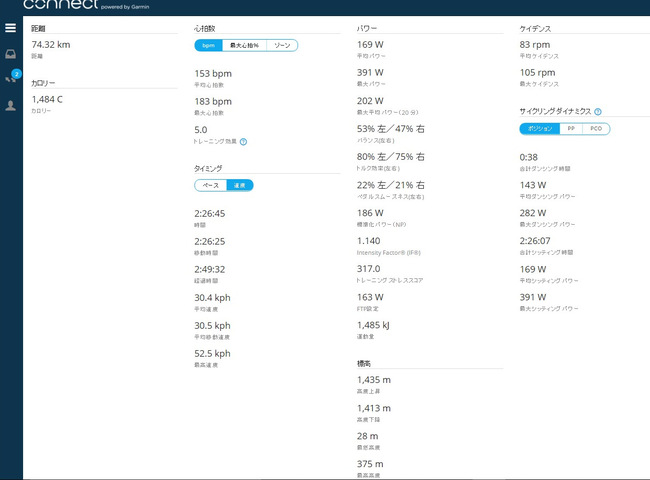Screen dimensions: 650x480
Task: Click the 心拍数 section heading
Action: pos(205,28)
